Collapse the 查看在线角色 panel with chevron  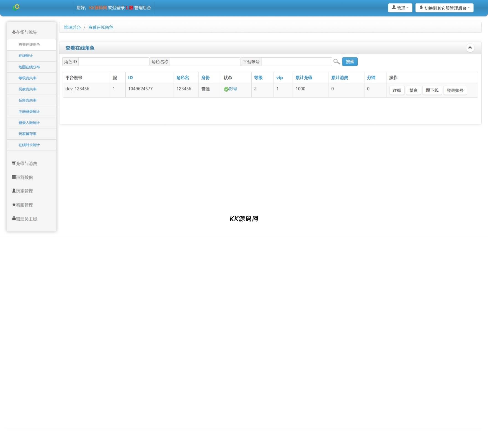point(470,48)
